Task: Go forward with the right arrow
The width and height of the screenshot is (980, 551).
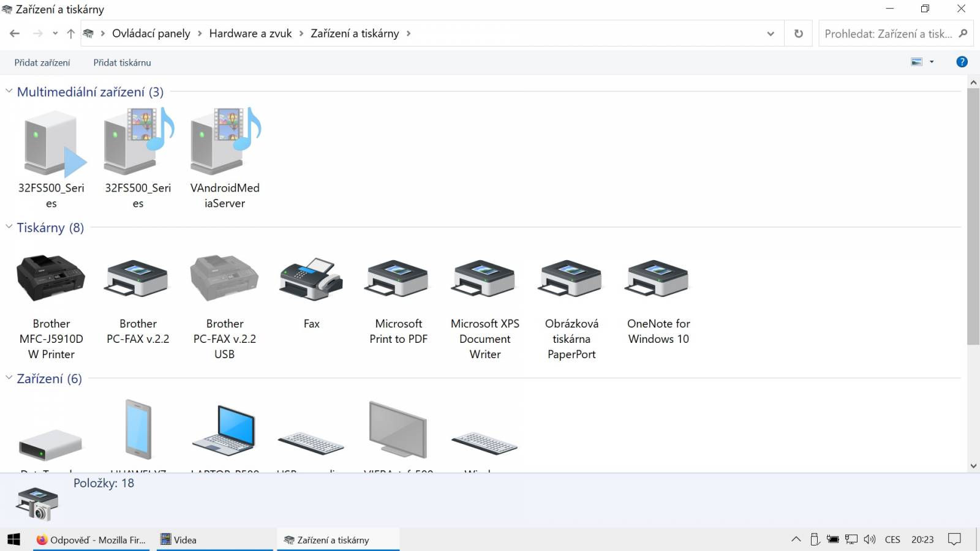Action: coord(38,34)
